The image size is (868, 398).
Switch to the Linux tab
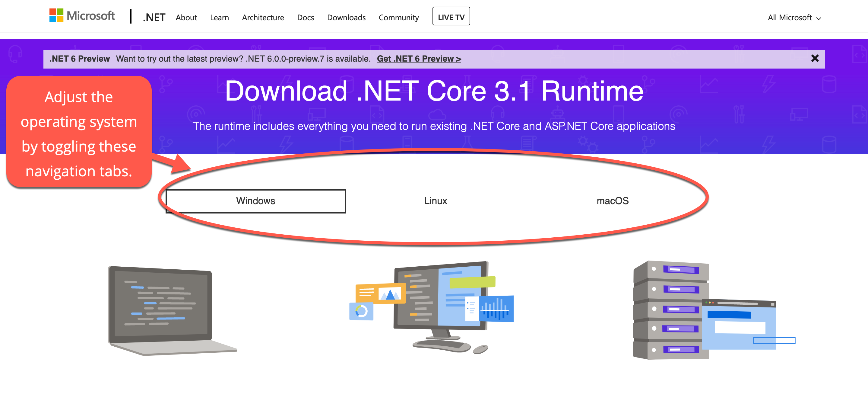coord(435,201)
